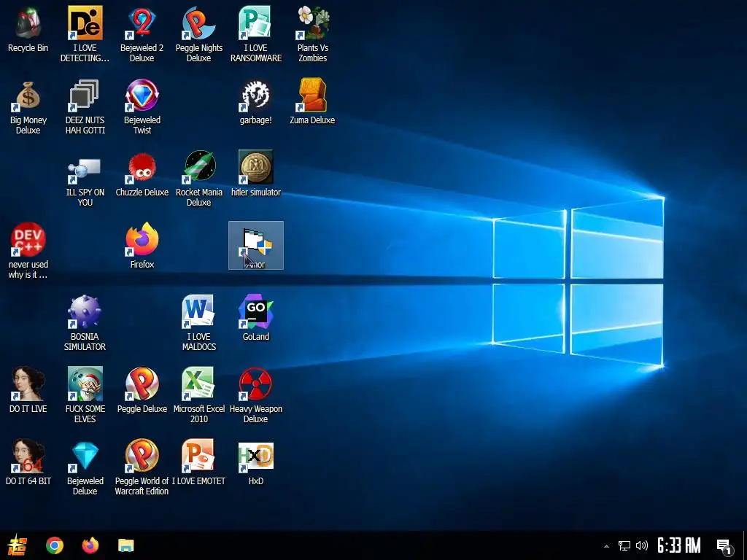Select the Big Money Deluxe icon

[28, 96]
